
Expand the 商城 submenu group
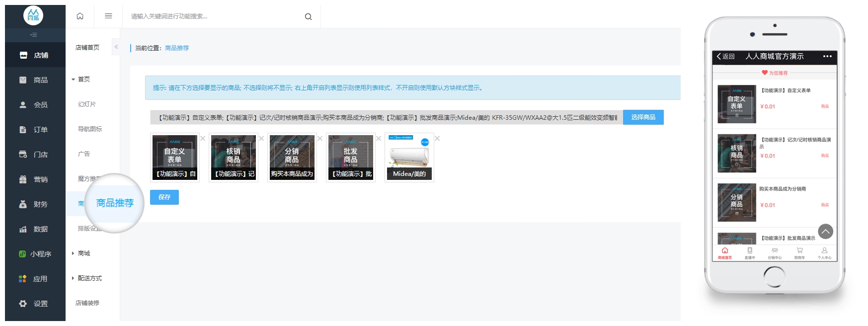(x=81, y=253)
